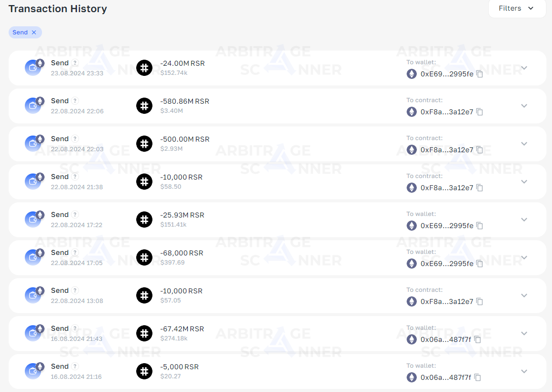Image resolution: width=552 pixels, height=392 pixels.
Task: Click the RSR token icon for -24.00M RSR
Action: (144, 68)
